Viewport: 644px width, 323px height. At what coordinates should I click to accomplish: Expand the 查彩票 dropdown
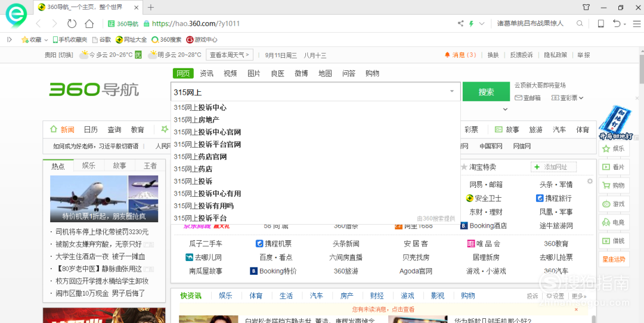(x=581, y=98)
